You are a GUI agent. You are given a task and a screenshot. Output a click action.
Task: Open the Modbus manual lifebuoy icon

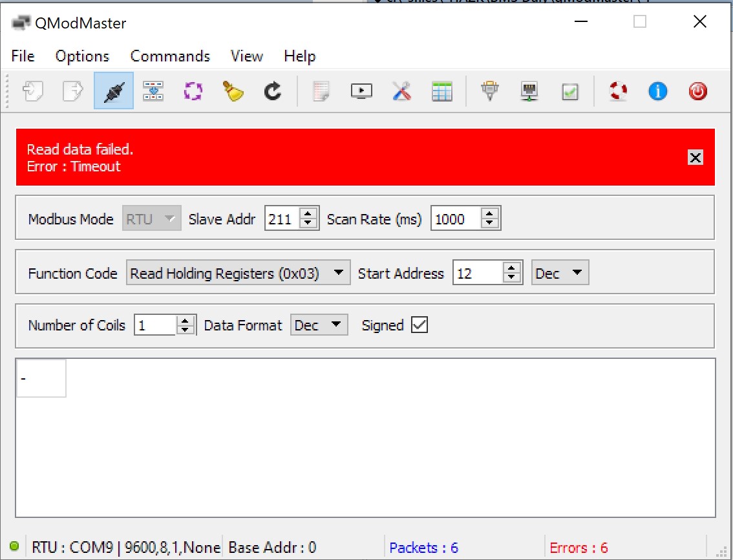point(619,91)
